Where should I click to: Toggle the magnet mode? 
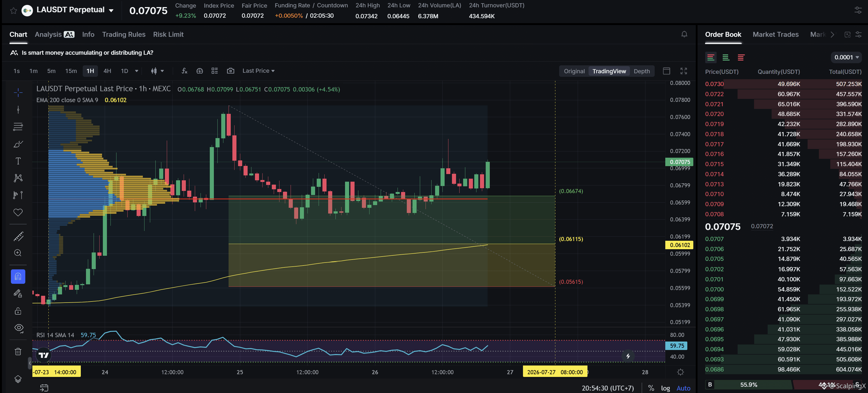click(18, 277)
